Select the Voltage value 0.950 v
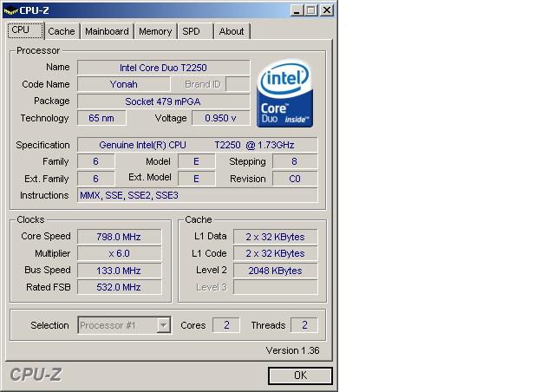 220,118
